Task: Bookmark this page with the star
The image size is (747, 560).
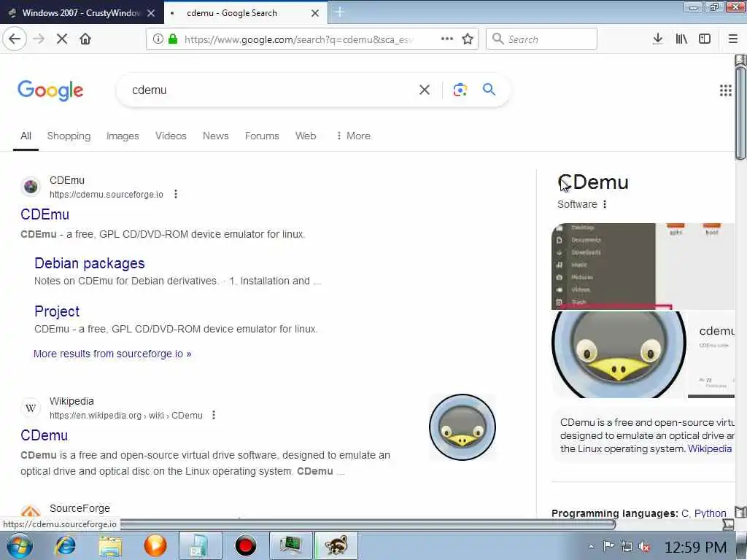Action: pos(468,39)
